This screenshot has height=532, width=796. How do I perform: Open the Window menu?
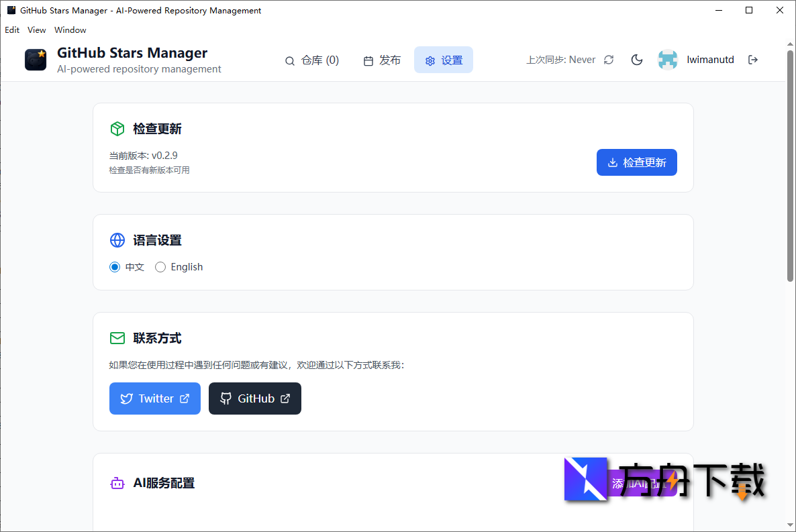click(x=70, y=30)
